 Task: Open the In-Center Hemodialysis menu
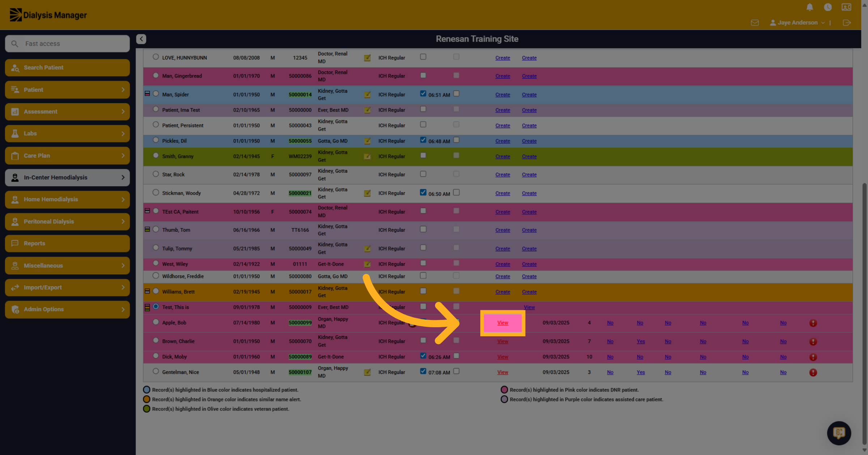[x=67, y=178]
